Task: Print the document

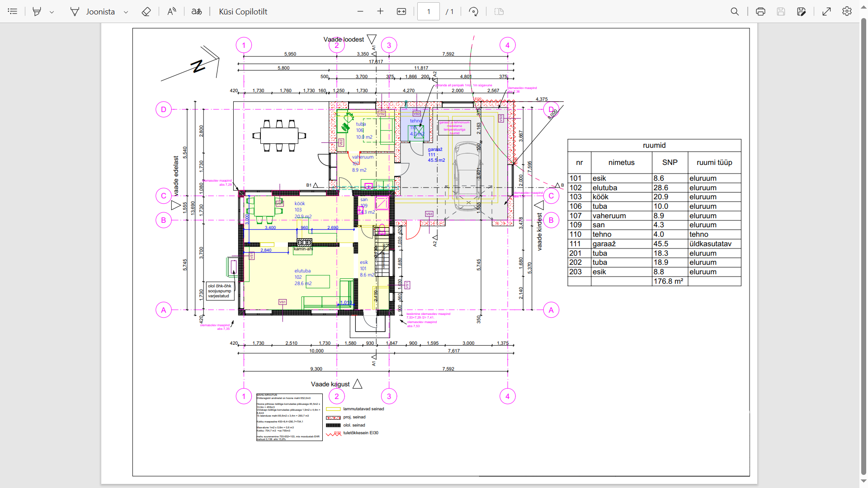Action: [760, 11]
